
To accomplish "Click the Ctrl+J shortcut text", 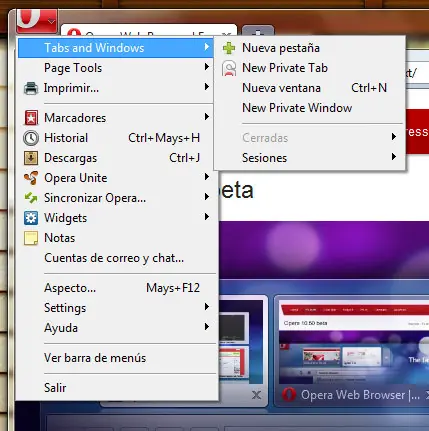I will pos(185,158).
